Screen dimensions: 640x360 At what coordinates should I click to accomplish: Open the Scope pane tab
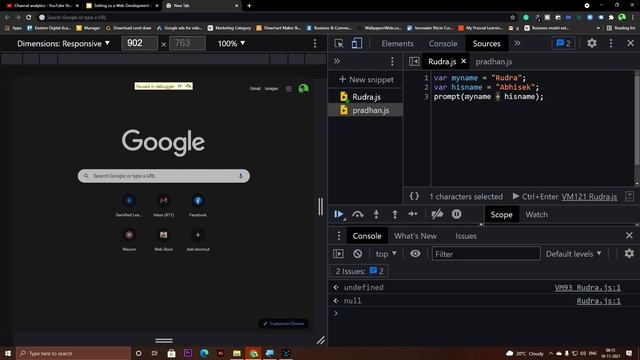click(x=501, y=215)
